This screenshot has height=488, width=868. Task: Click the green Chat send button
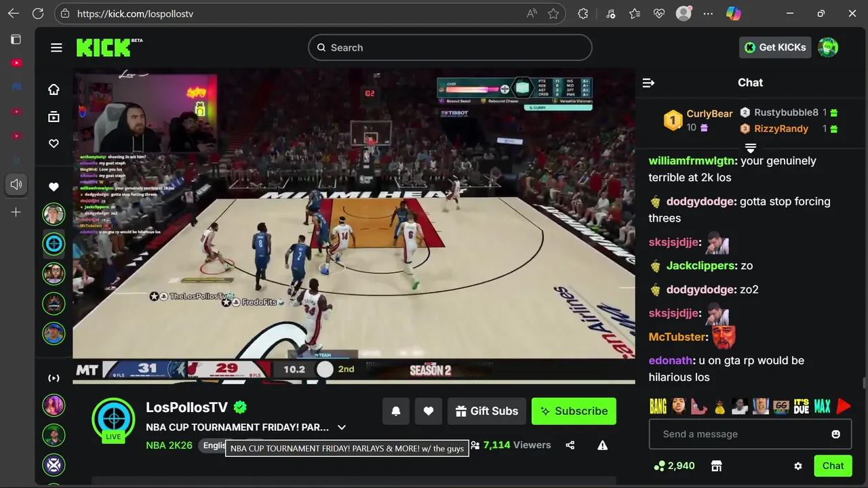click(833, 466)
